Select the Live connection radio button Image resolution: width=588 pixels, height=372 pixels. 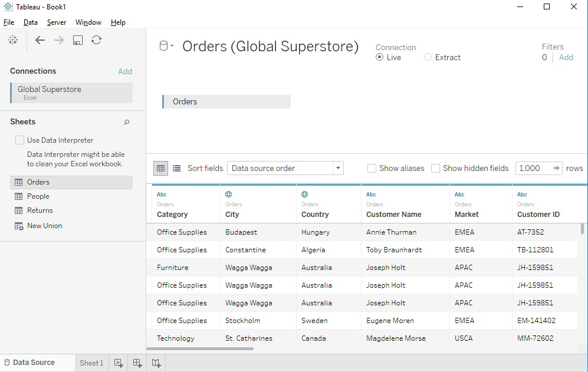tap(379, 57)
